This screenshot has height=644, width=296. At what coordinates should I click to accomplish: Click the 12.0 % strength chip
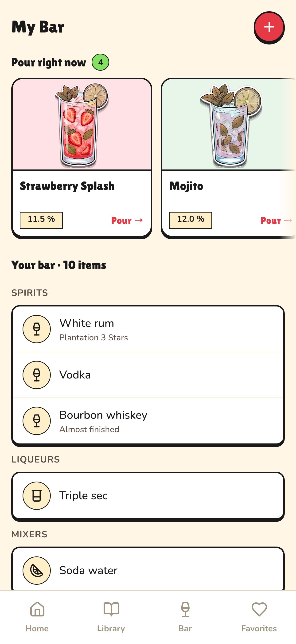pyautogui.click(x=191, y=220)
